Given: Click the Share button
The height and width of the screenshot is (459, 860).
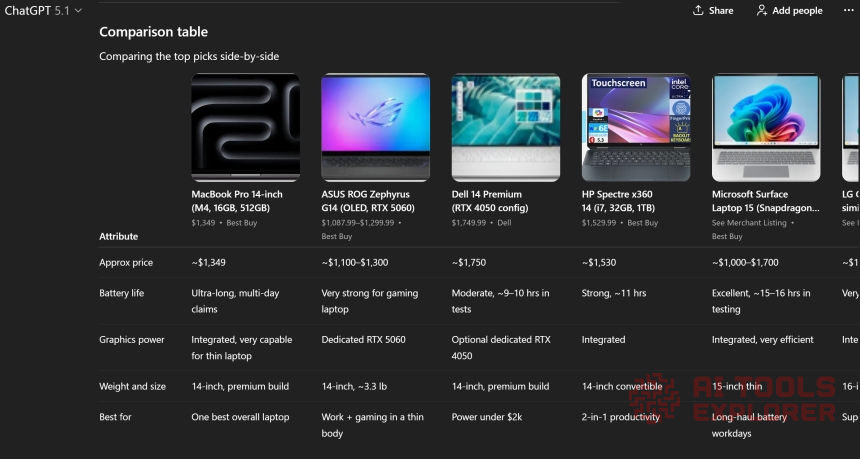Looking at the screenshot, I should pyautogui.click(x=713, y=10).
